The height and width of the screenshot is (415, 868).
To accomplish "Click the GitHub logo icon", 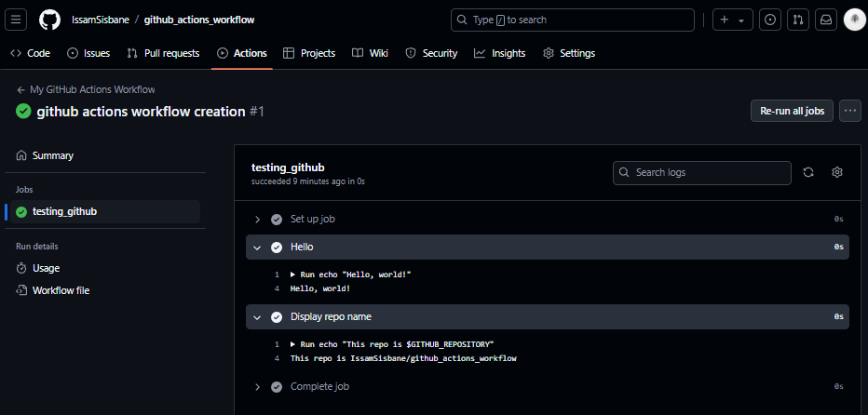I will (x=49, y=20).
